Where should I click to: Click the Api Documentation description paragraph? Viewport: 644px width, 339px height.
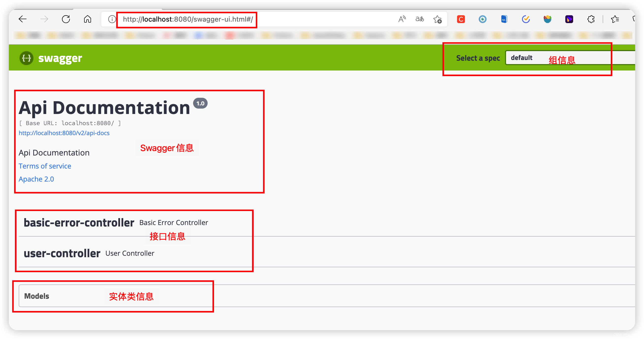54,153
